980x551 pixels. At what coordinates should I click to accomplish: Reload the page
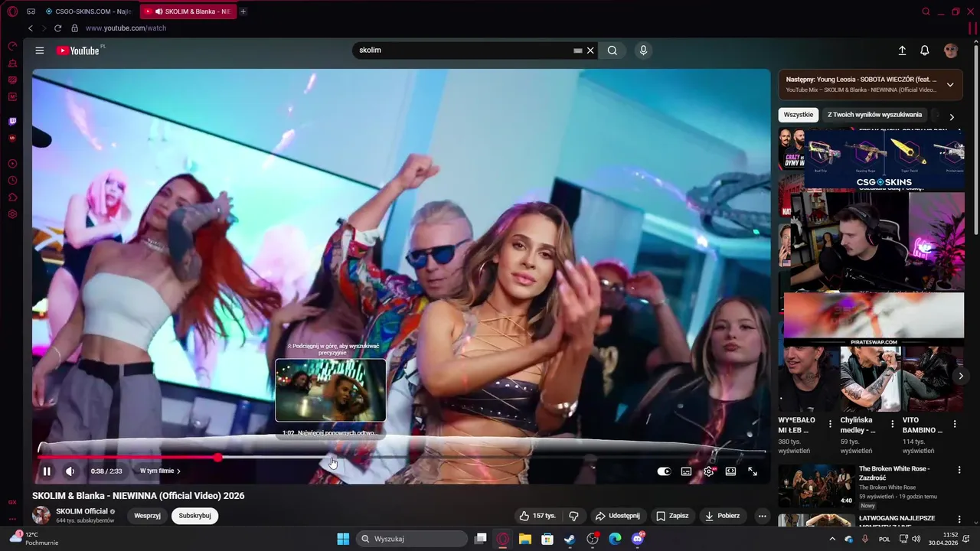click(x=57, y=28)
